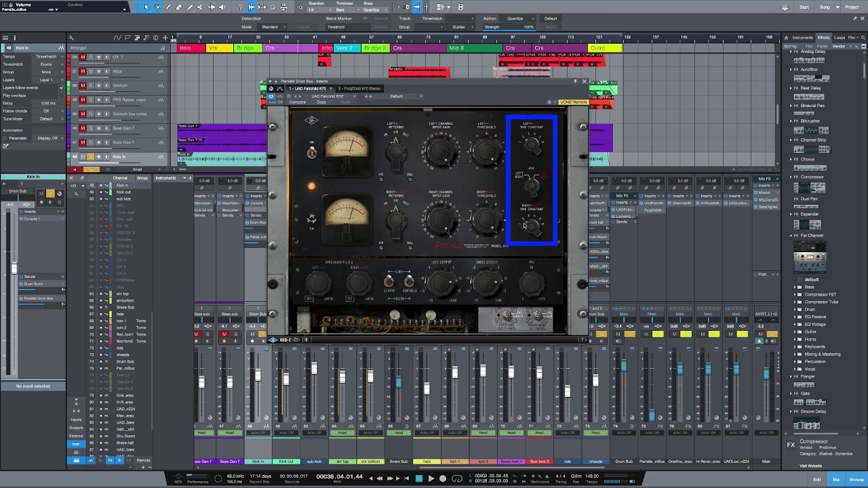Open the Start page

click(x=804, y=7)
